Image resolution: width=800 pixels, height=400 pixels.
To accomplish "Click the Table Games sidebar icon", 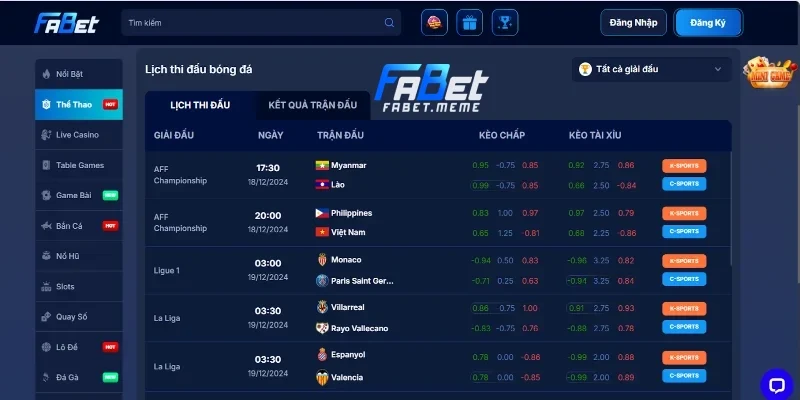I will pos(46,165).
